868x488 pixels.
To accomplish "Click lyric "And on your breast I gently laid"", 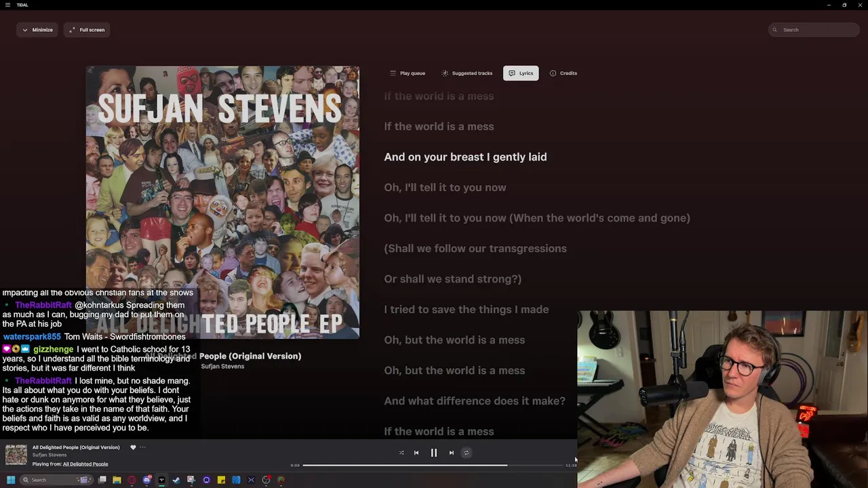I will [465, 157].
